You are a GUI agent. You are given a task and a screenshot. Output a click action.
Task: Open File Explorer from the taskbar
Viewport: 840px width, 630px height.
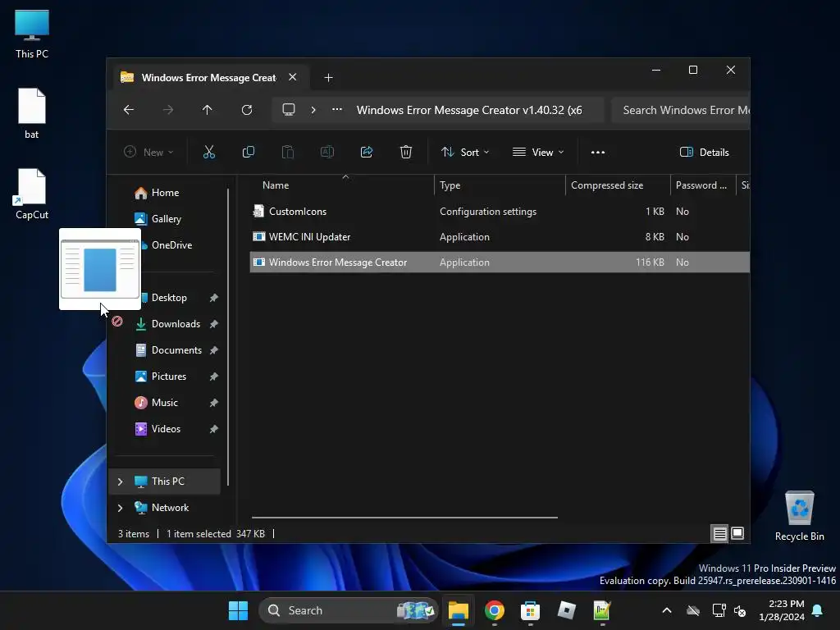tap(459, 610)
